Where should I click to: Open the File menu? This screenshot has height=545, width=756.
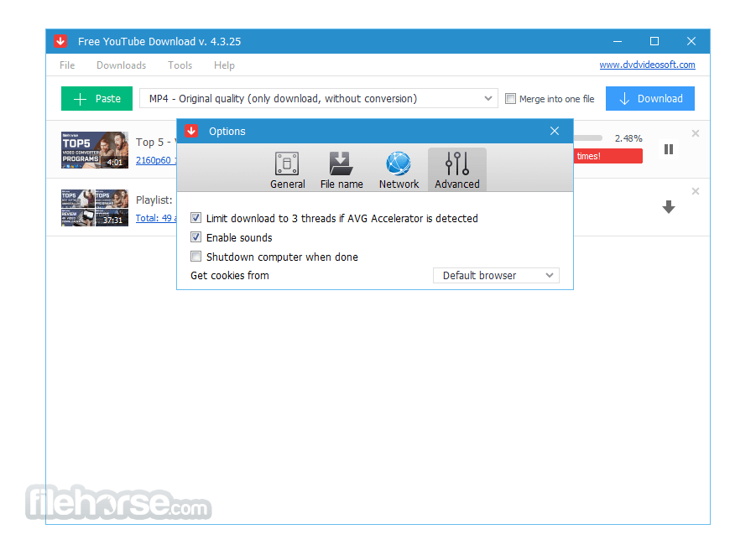click(67, 65)
